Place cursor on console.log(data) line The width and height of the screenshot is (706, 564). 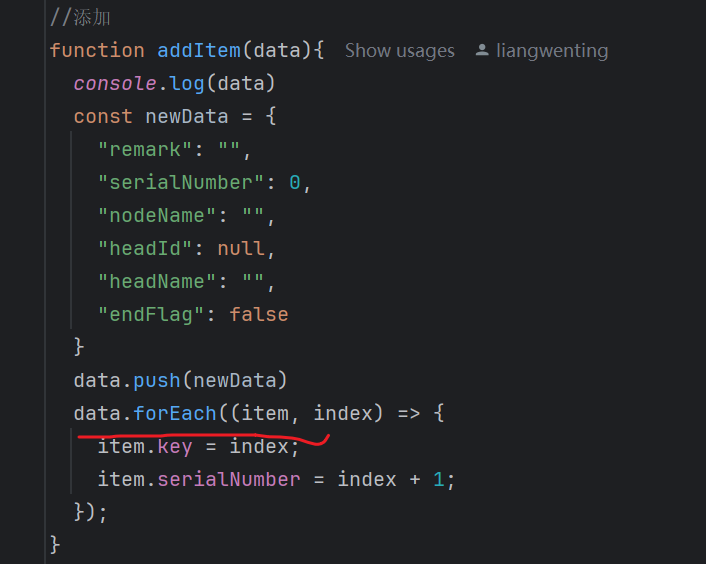point(174,84)
